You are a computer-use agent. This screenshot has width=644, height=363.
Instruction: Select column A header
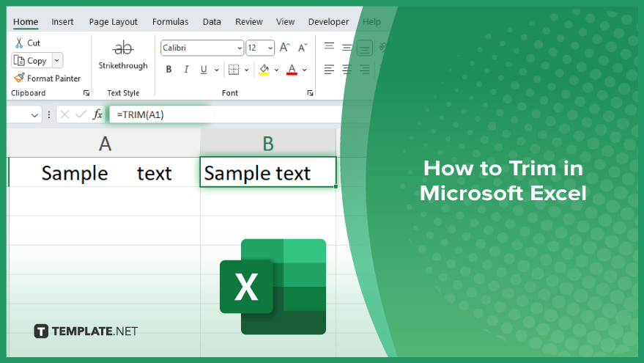pos(105,143)
